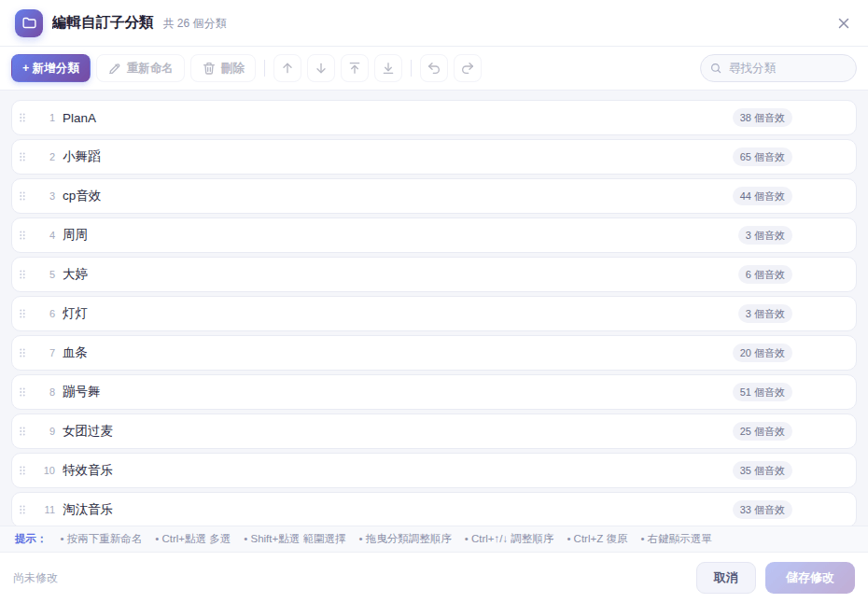Viewport: 868px width, 603px height.
Task: Select the 灯灯 category name
Action: (75, 314)
